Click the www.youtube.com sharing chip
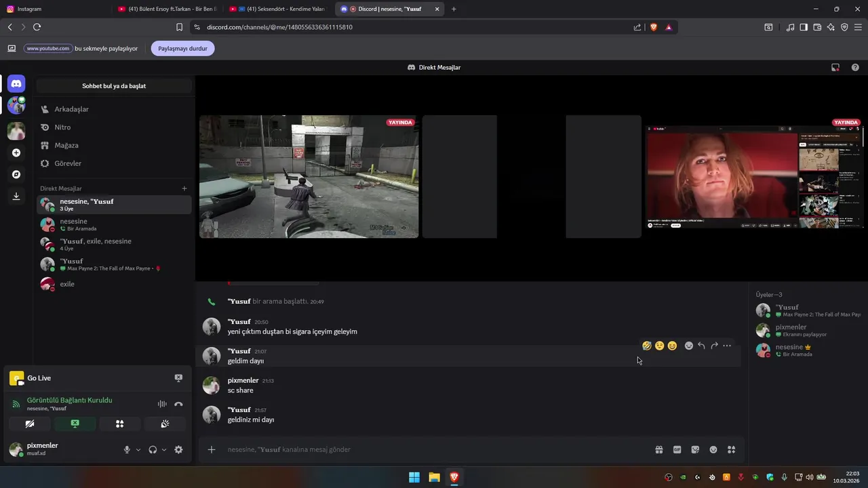 [47, 48]
